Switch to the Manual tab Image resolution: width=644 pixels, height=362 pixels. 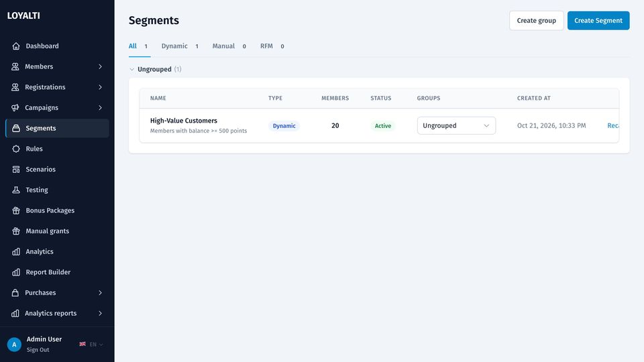coord(229,46)
